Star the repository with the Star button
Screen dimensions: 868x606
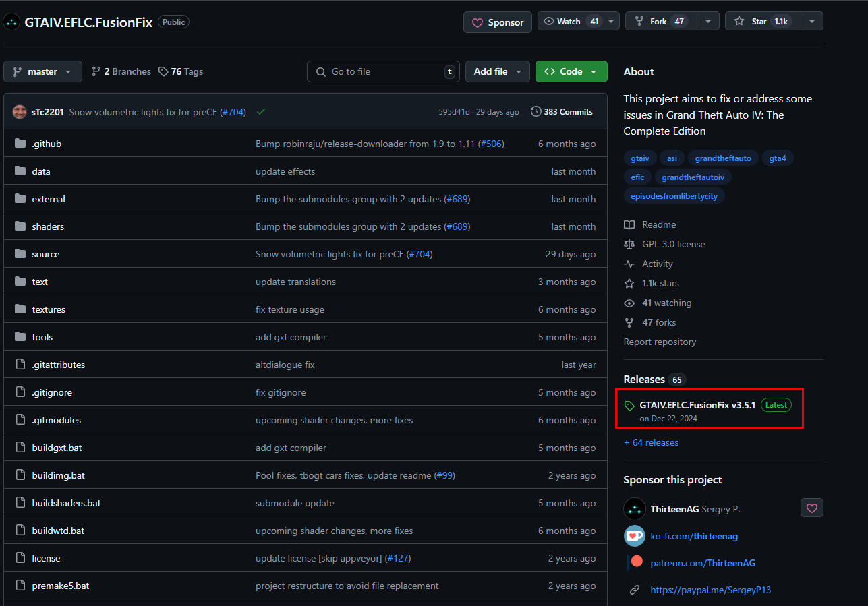coord(763,22)
